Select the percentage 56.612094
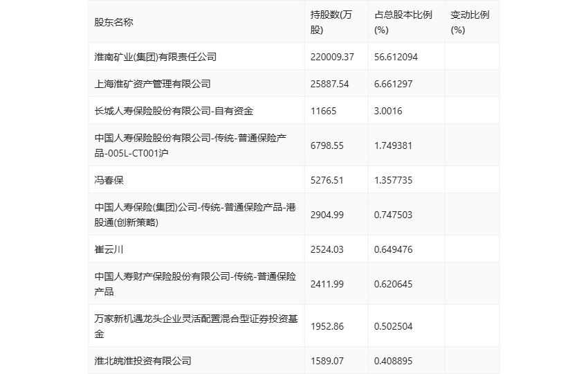588x374 pixels. 396,57
